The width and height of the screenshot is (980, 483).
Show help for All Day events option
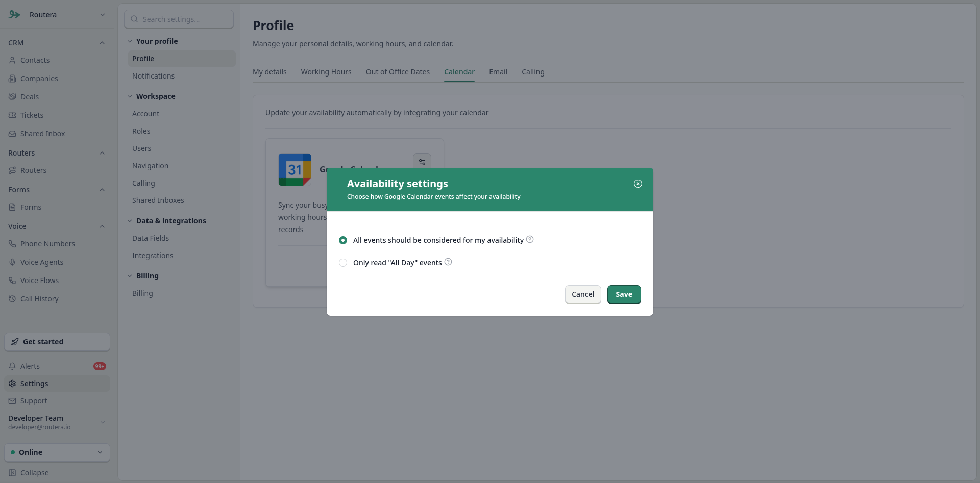448,262
